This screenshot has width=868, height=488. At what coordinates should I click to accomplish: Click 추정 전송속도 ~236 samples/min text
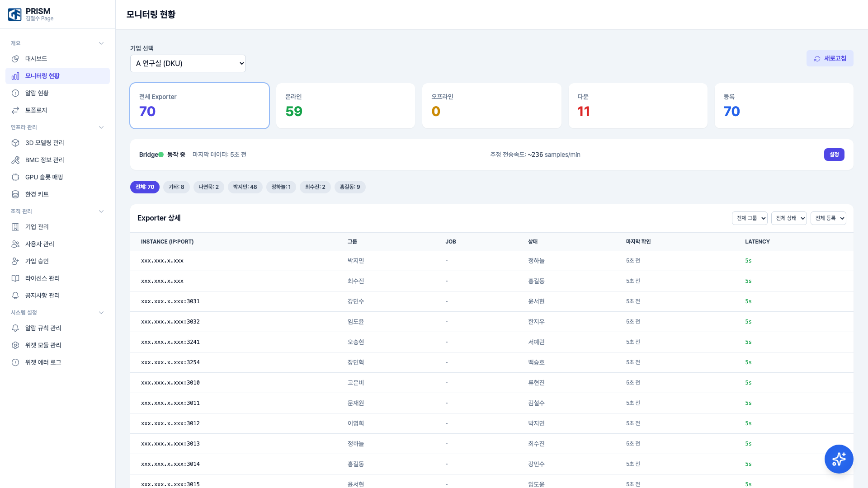535,155
